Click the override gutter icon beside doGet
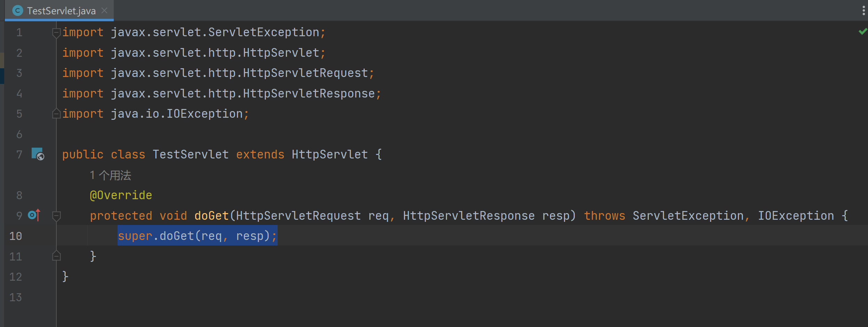This screenshot has width=868, height=327. (34, 215)
